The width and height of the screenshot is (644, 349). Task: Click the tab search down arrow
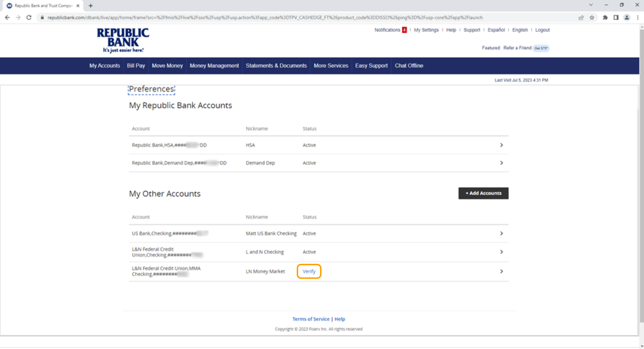tap(591, 5)
